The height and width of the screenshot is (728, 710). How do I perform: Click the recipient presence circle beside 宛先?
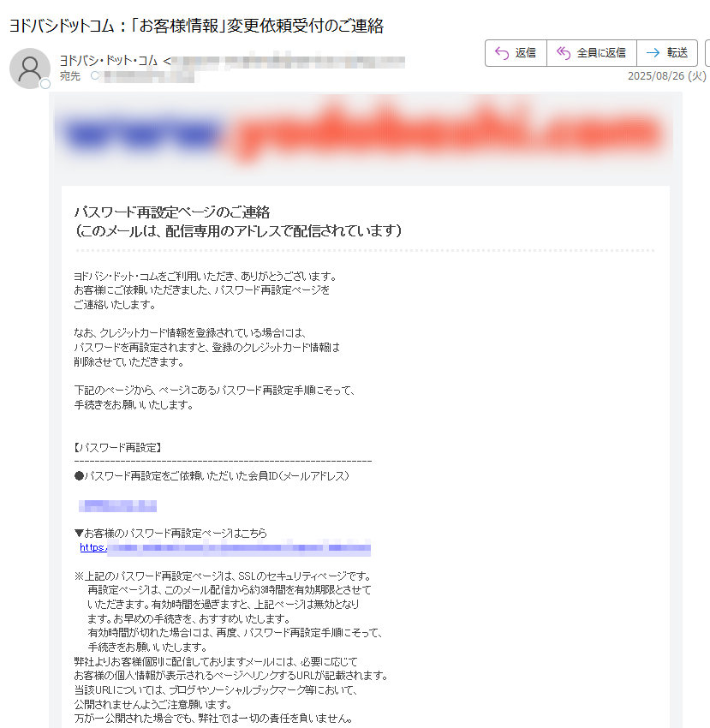pyautogui.click(x=95, y=75)
